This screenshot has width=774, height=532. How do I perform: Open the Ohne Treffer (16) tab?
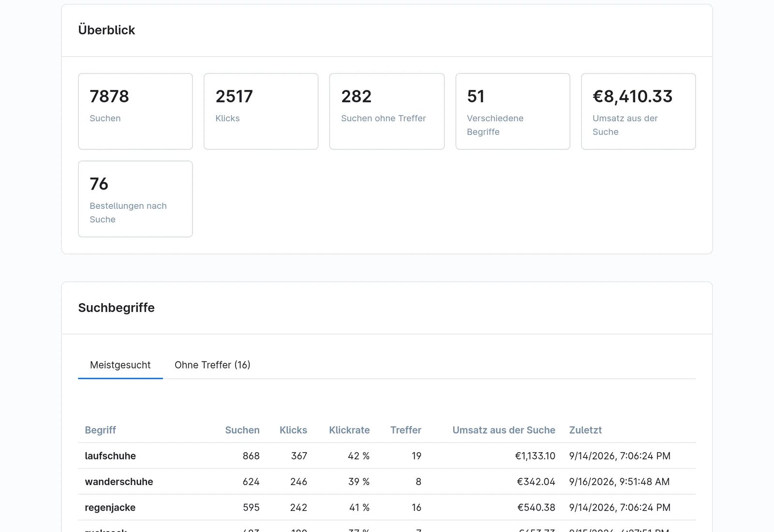click(x=212, y=365)
